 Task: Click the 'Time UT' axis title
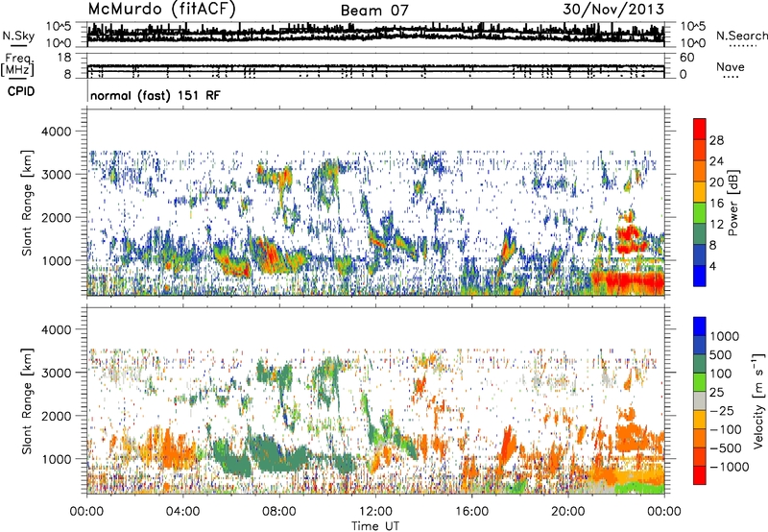tap(375, 526)
